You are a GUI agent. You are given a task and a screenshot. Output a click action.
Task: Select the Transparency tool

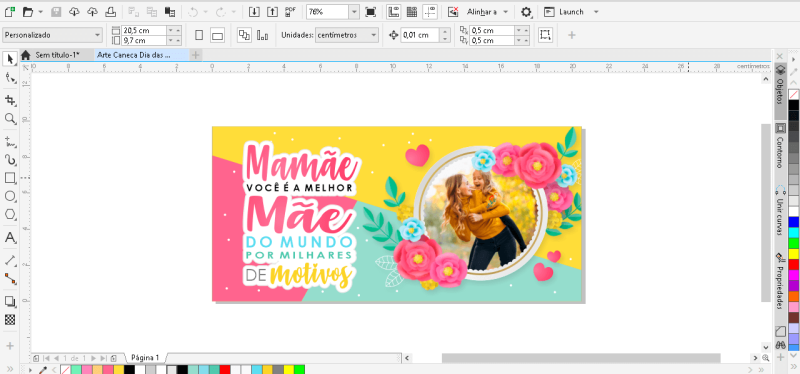click(10, 320)
